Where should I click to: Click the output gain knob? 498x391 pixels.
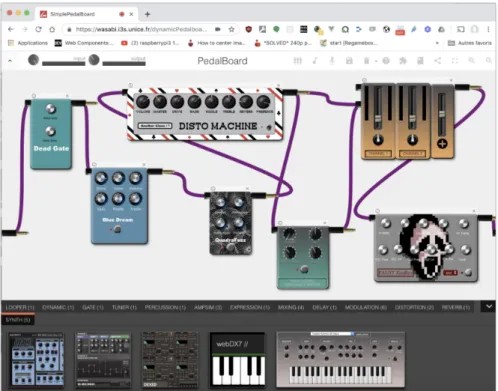click(x=94, y=60)
